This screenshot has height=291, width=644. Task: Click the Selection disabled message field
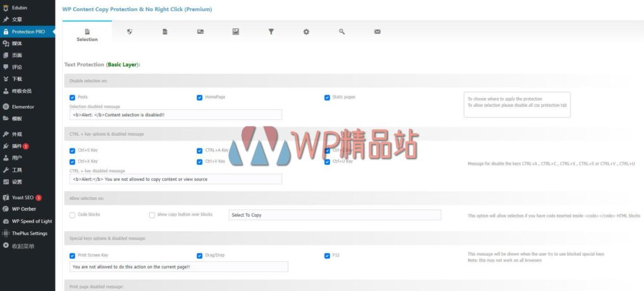[x=176, y=115]
